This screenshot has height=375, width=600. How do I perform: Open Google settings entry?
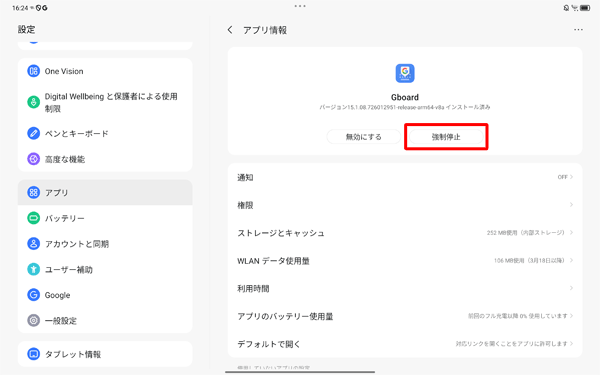pyautogui.click(x=105, y=295)
